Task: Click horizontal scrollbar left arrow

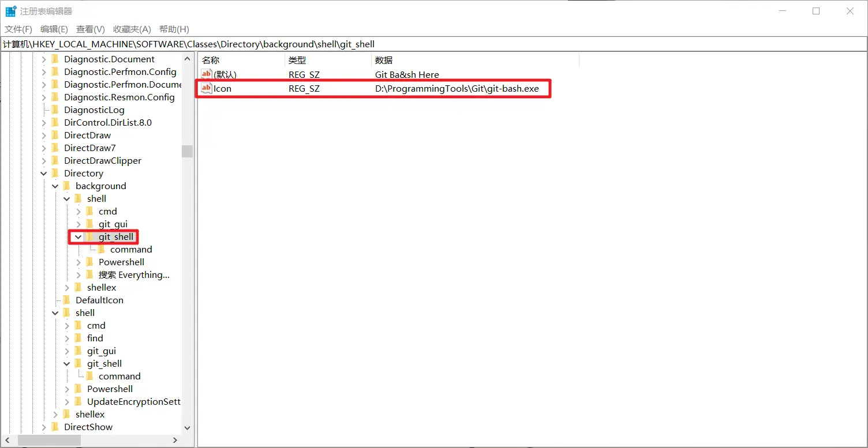Action: (6, 440)
